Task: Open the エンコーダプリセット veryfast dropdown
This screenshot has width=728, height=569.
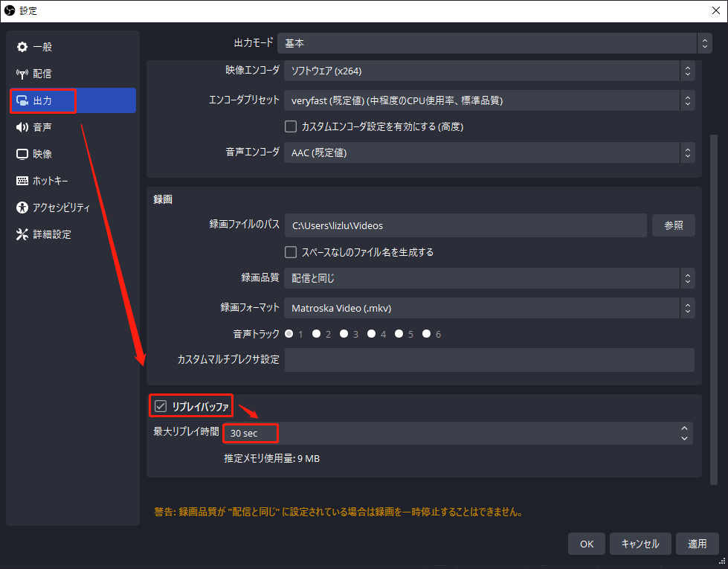Action: coord(489,100)
